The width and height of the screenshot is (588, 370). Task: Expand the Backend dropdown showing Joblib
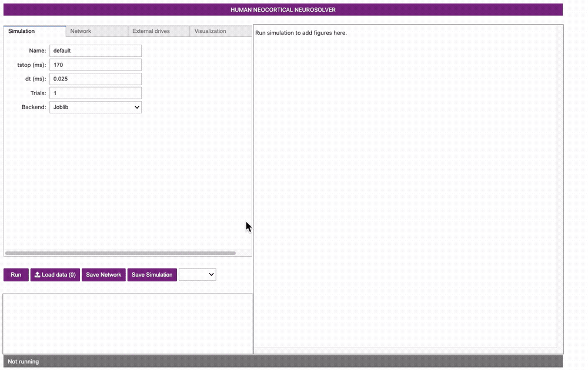point(95,107)
